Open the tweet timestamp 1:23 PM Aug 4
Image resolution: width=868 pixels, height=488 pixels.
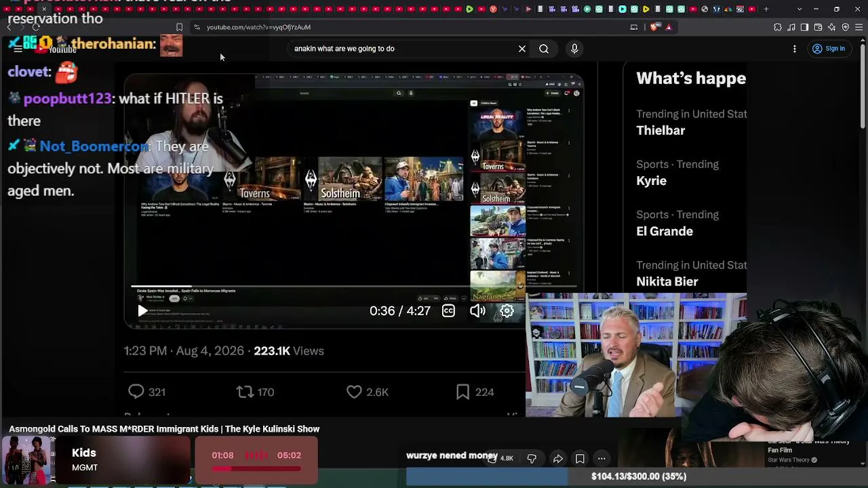coord(184,351)
